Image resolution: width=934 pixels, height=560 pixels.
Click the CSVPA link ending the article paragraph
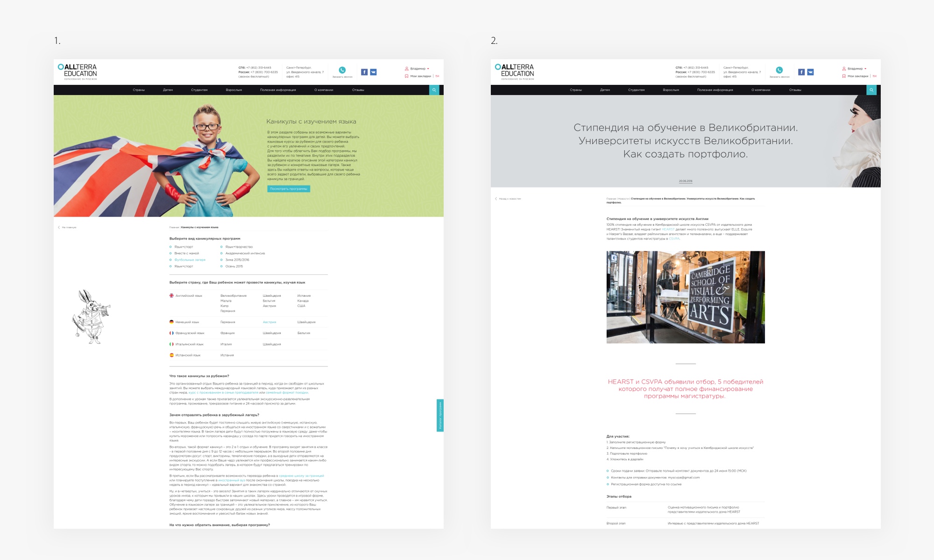[x=674, y=238]
